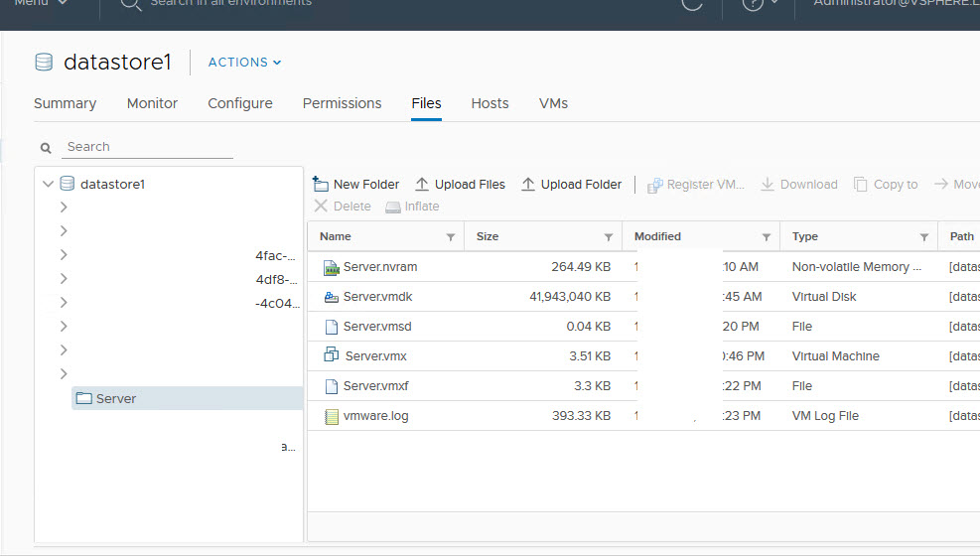Viewport: 980px width, 556px height.
Task: Click the Server.vmx virtual machine icon
Action: click(332, 355)
